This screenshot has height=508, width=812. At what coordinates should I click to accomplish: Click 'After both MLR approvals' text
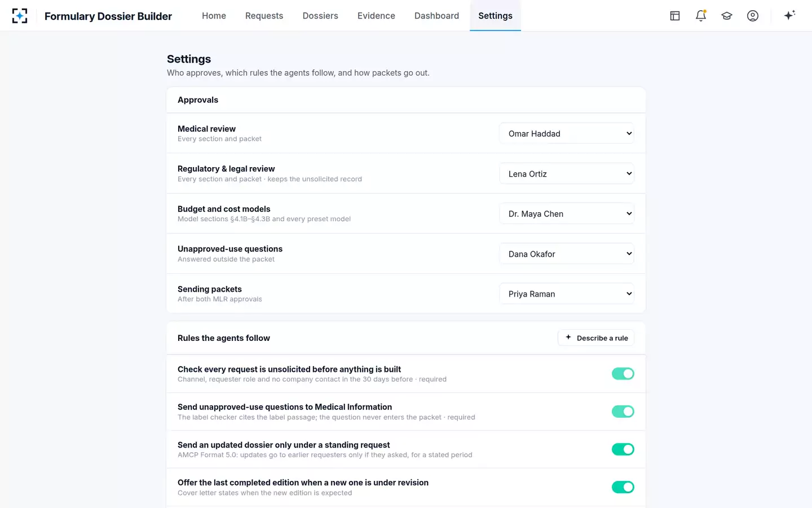pyautogui.click(x=220, y=299)
